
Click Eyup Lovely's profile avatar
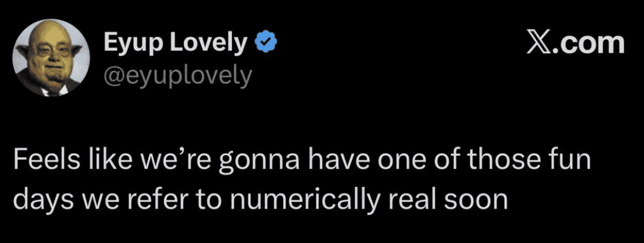tap(52, 57)
